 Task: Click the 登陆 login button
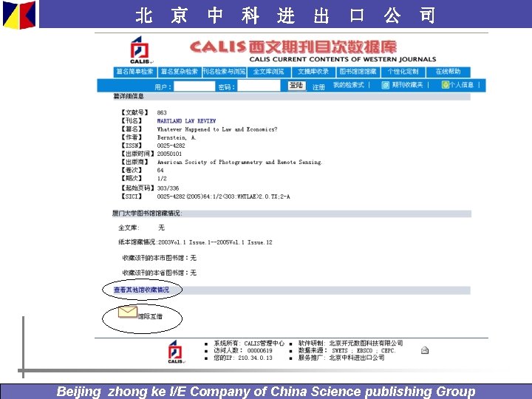pyautogui.click(x=297, y=86)
